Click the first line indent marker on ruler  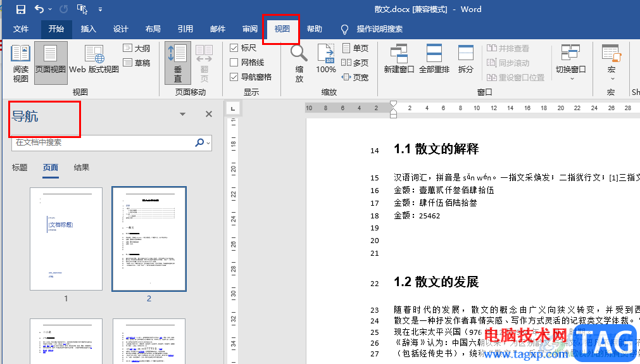click(394, 104)
